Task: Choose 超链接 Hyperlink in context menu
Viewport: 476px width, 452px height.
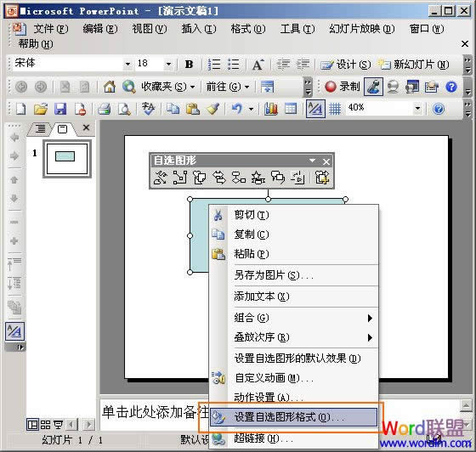Action: (x=293, y=438)
